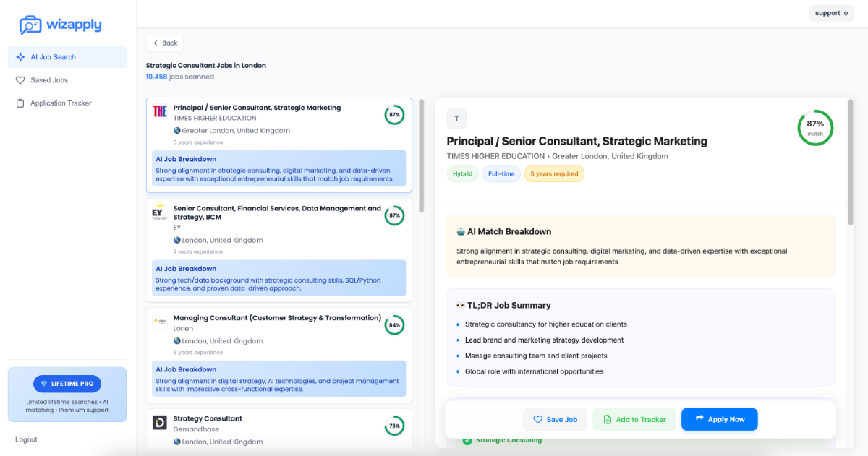Image resolution: width=868 pixels, height=456 pixels.
Task: Click the job list scrollbar
Action: pyautogui.click(x=422, y=155)
